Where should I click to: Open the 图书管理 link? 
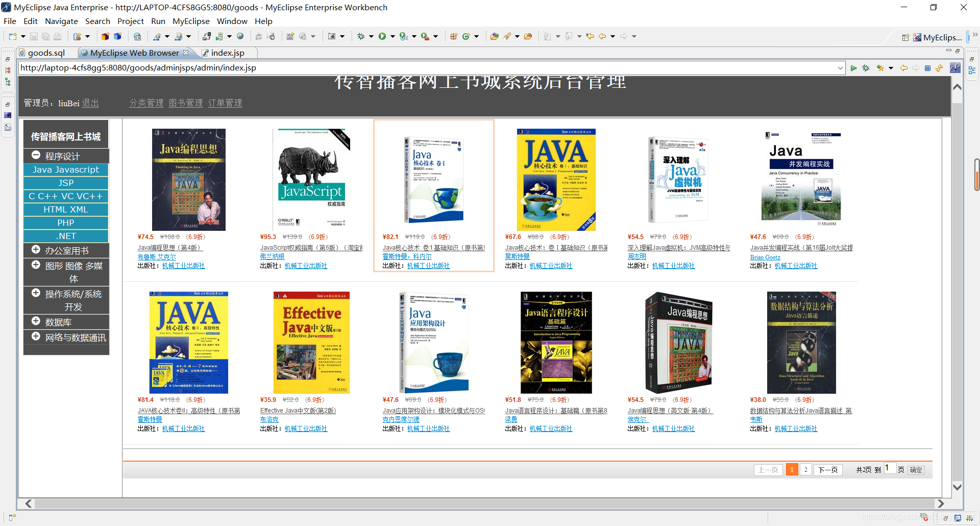(186, 103)
